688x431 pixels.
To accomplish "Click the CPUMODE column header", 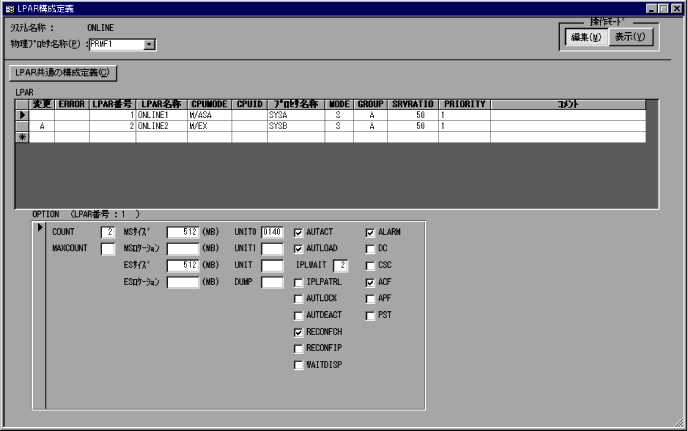I will coord(209,104).
